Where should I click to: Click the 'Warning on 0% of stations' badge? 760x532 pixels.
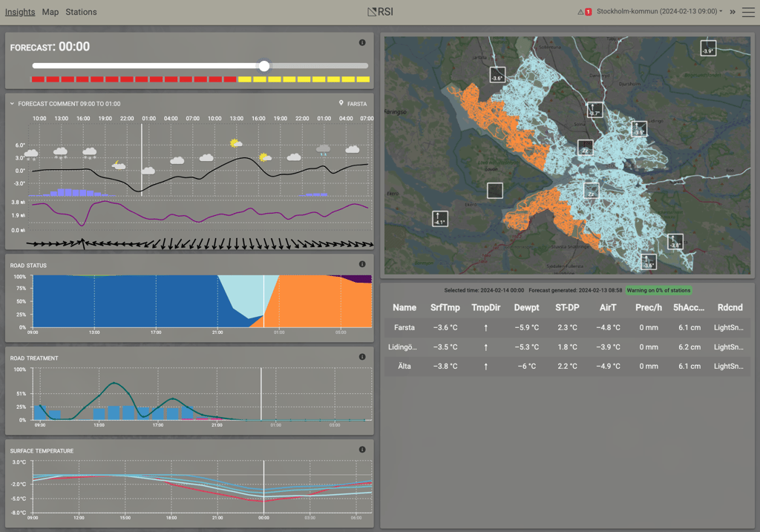[658, 290]
